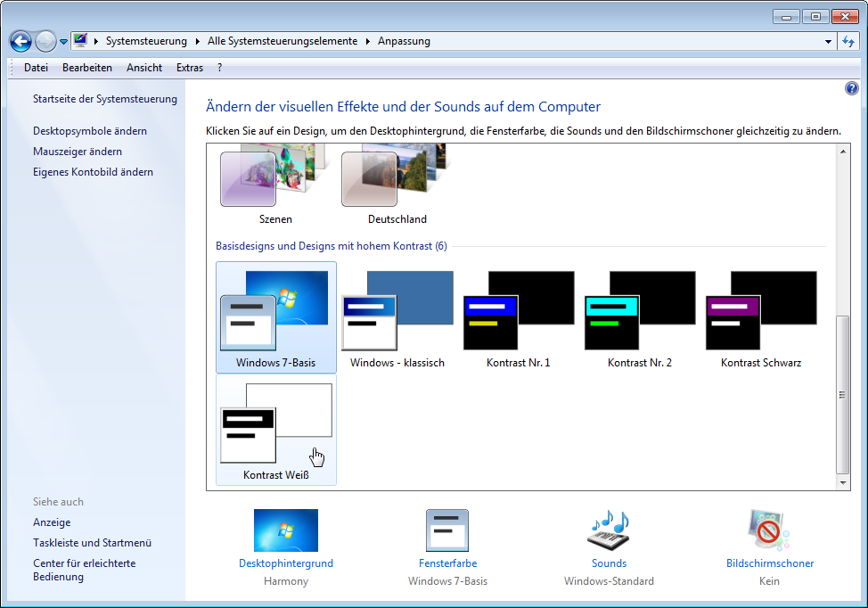Select the Szenen theme
Screen dimensions: 868x608
coord(275,185)
